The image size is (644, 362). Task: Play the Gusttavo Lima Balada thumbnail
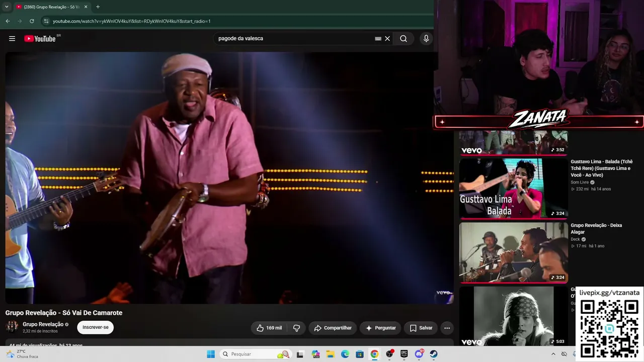click(x=513, y=189)
